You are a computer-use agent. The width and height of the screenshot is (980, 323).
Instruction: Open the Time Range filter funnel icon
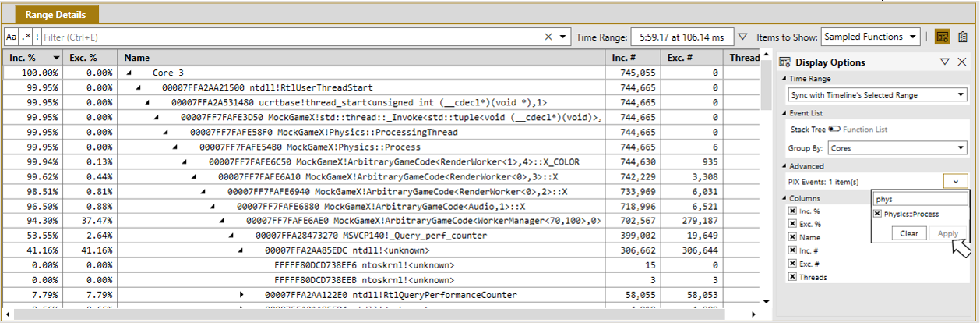pyautogui.click(x=742, y=37)
